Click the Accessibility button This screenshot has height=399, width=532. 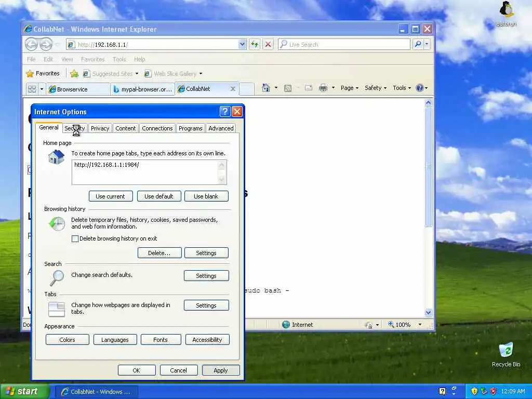click(207, 340)
